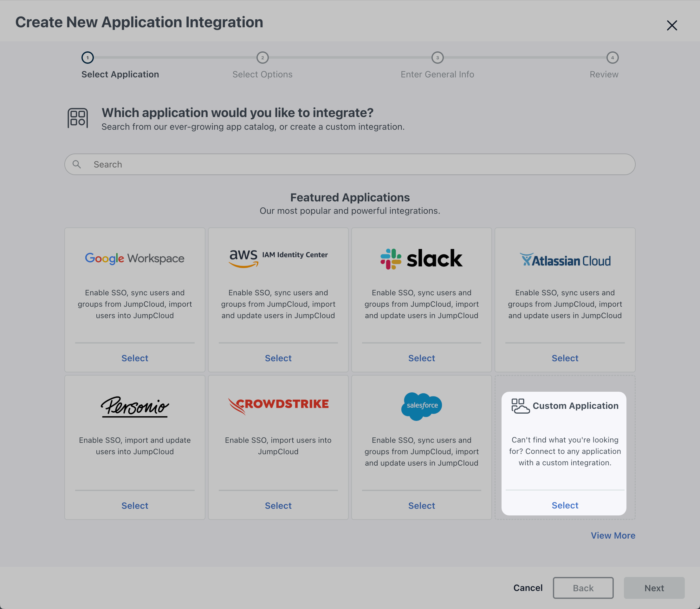Select the Google Workspace integration

click(134, 358)
